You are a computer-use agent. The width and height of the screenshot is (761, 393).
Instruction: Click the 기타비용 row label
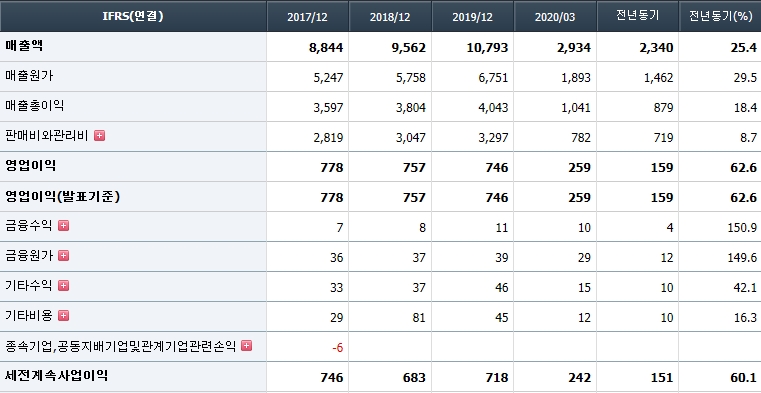29,315
